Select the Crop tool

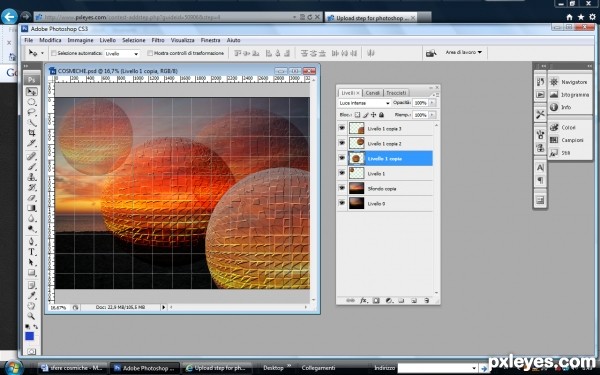click(x=31, y=133)
